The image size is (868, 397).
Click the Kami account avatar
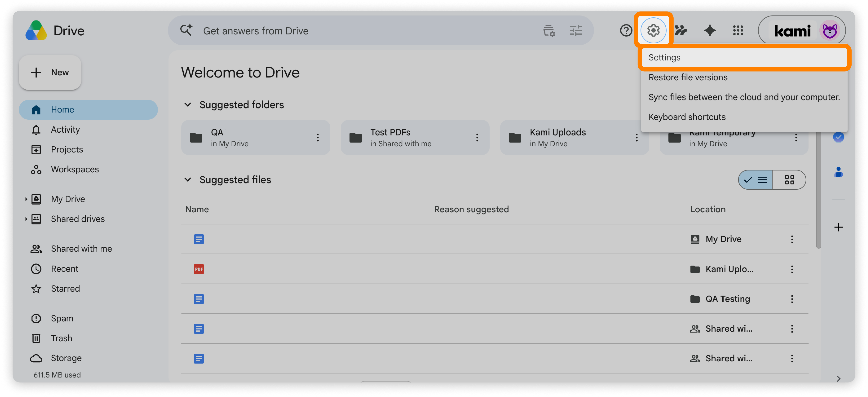pos(830,31)
